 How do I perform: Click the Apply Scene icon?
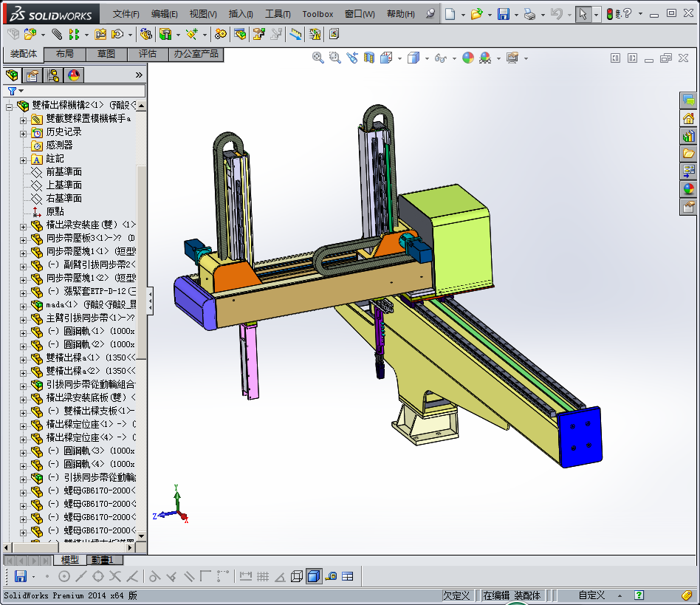485,58
